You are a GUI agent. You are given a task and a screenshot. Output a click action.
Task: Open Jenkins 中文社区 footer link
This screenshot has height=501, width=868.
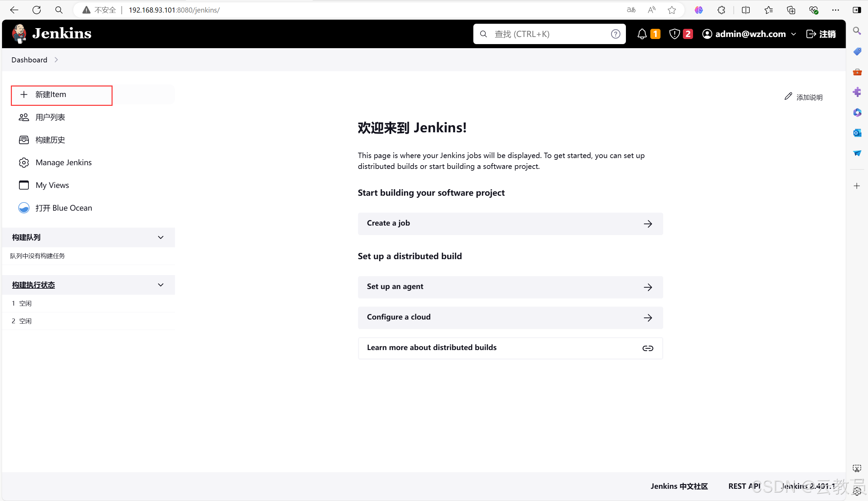click(679, 486)
